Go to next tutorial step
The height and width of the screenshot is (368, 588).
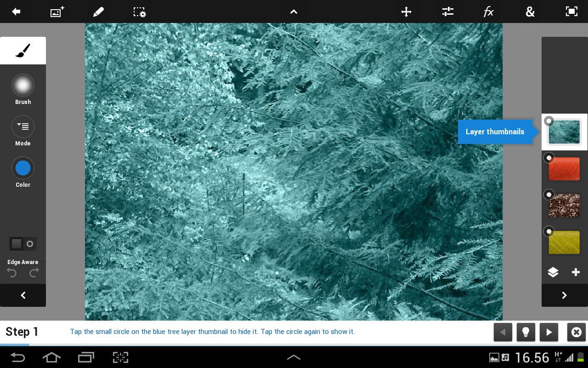[549, 332]
